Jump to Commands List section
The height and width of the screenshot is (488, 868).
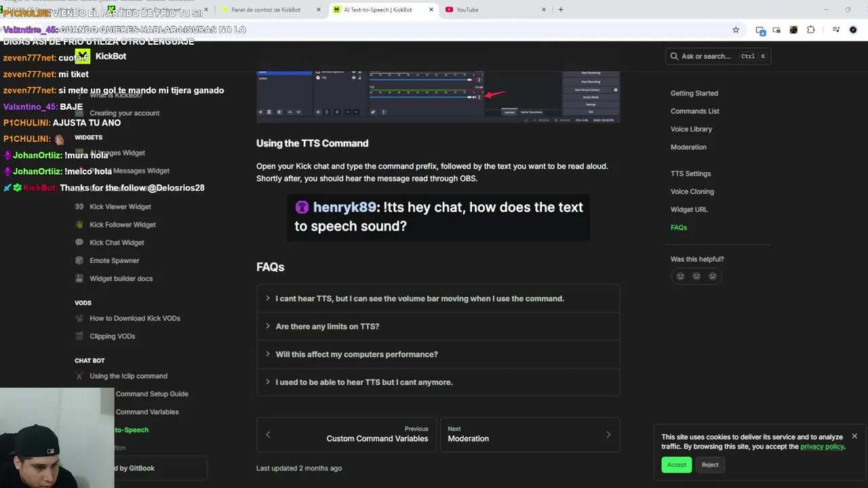coord(695,111)
